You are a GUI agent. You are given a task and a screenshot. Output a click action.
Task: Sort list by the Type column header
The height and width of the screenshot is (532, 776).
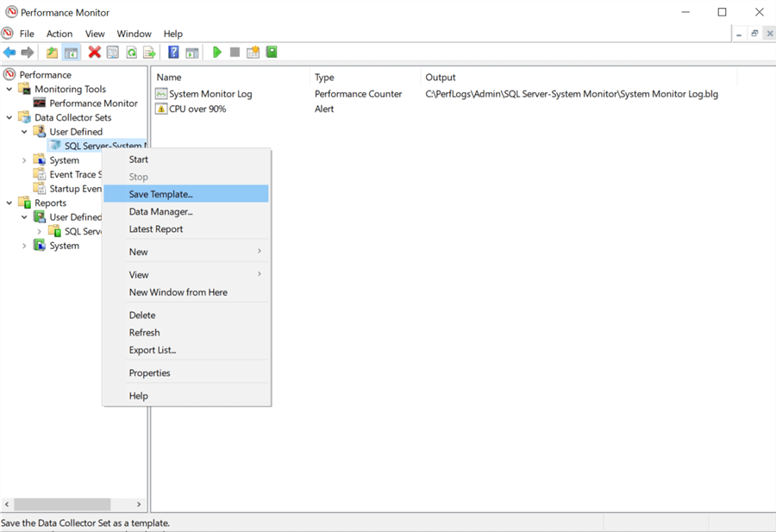(x=366, y=78)
